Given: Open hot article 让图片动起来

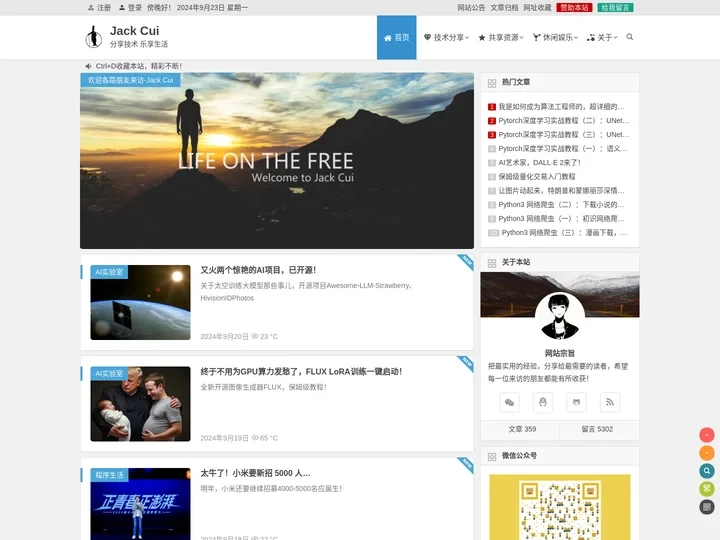Looking at the screenshot, I should click(x=561, y=191).
